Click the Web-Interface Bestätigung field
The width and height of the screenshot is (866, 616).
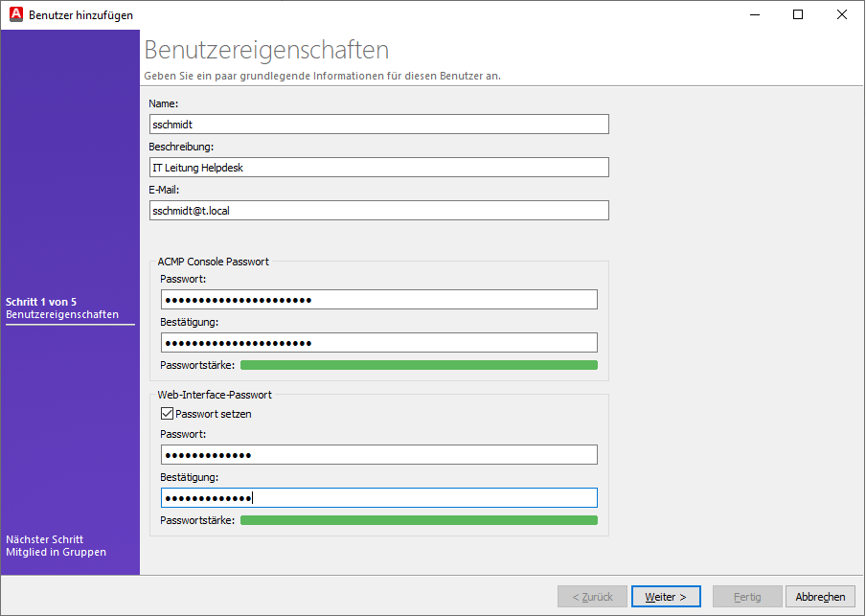pyautogui.click(x=379, y=498)
